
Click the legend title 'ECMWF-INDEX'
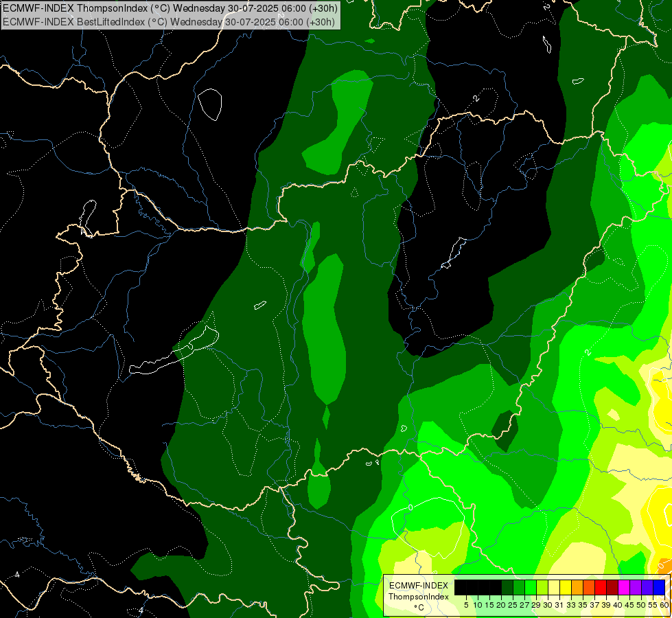coord(419,586)
